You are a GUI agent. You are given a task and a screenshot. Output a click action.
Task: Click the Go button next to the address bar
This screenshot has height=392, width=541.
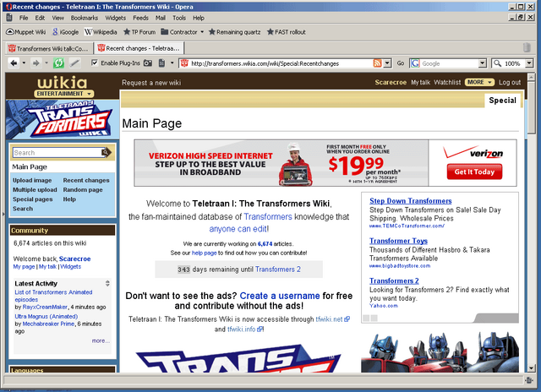(400, 63)
